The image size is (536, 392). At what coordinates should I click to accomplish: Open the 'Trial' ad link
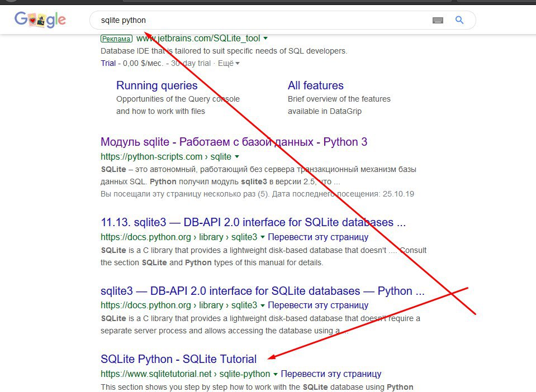tap(108, 63)
